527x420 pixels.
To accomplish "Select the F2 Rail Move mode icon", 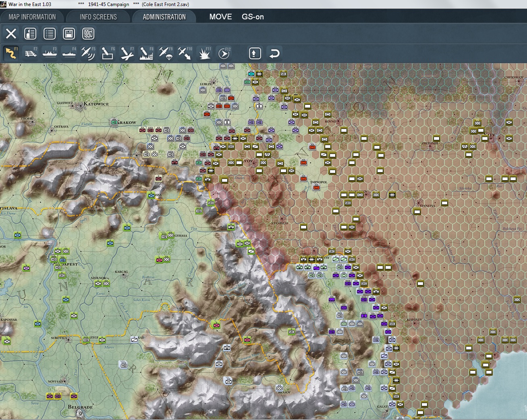I will point(30,53).
